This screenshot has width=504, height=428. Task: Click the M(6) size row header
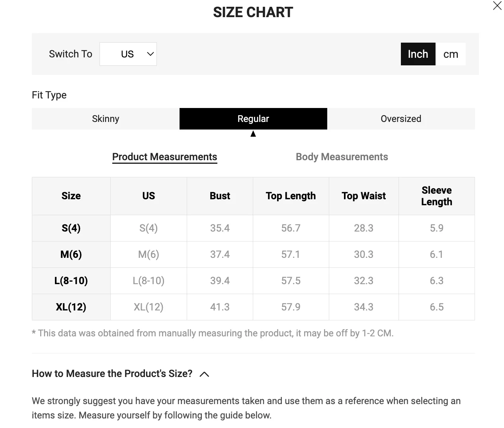pos(71,254)
